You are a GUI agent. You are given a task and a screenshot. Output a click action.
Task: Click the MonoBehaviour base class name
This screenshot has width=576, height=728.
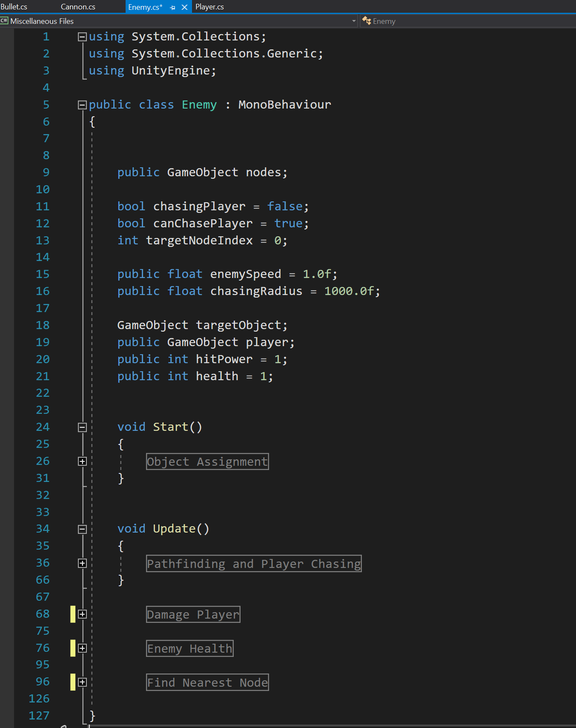[285, 105]
